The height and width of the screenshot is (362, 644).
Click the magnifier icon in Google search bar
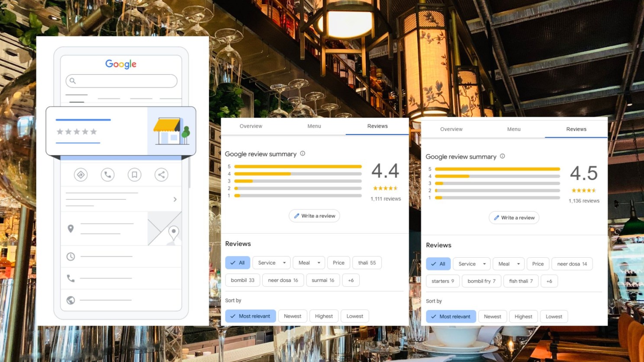(73, 81)
